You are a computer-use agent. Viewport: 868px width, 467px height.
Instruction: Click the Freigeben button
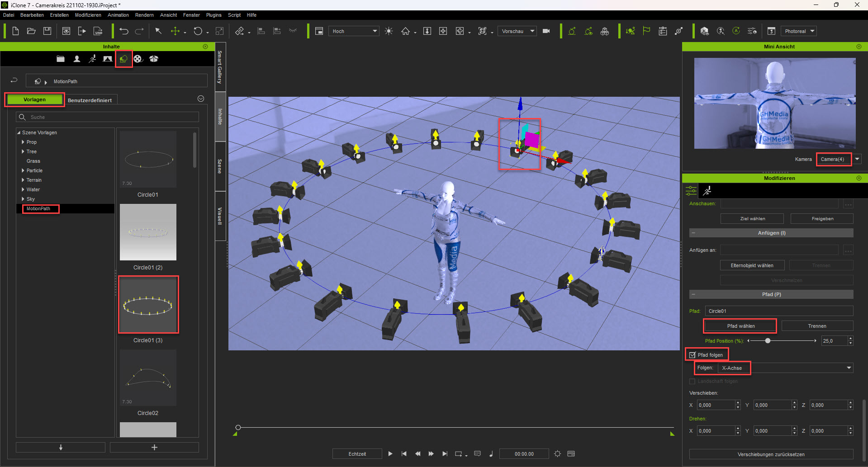pyautogui.click(x=822, y=219)
